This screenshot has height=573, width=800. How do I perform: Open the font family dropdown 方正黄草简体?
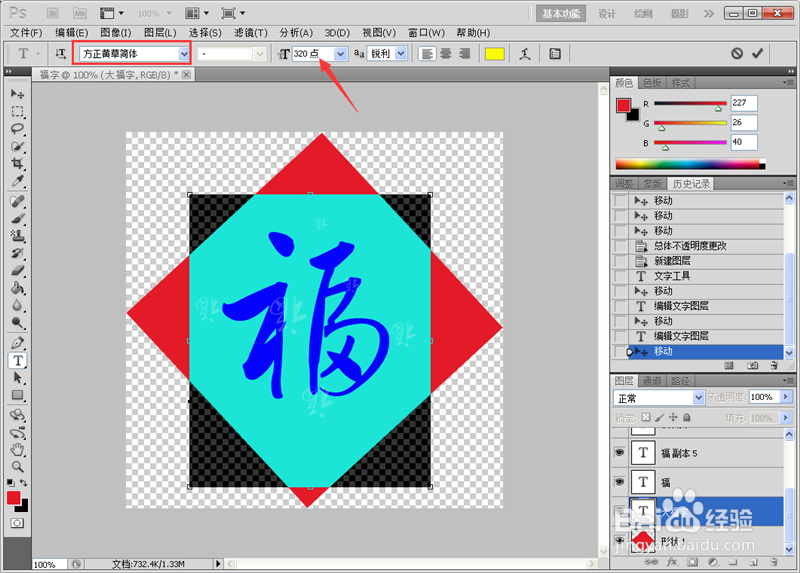click(x=184, y=54)
